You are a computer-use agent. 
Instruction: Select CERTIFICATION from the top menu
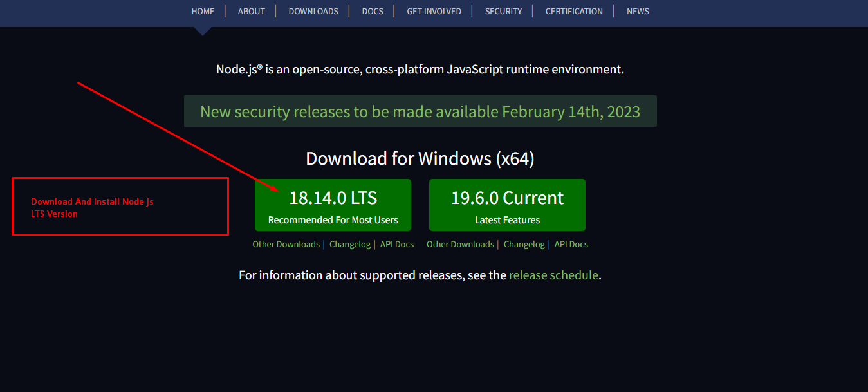pyautogui.click(x=573, y=11)
